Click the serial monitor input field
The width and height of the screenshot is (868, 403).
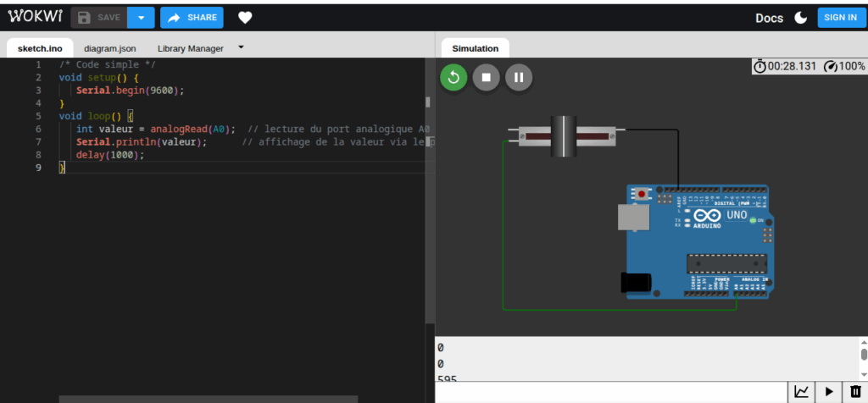click(610, 392)
